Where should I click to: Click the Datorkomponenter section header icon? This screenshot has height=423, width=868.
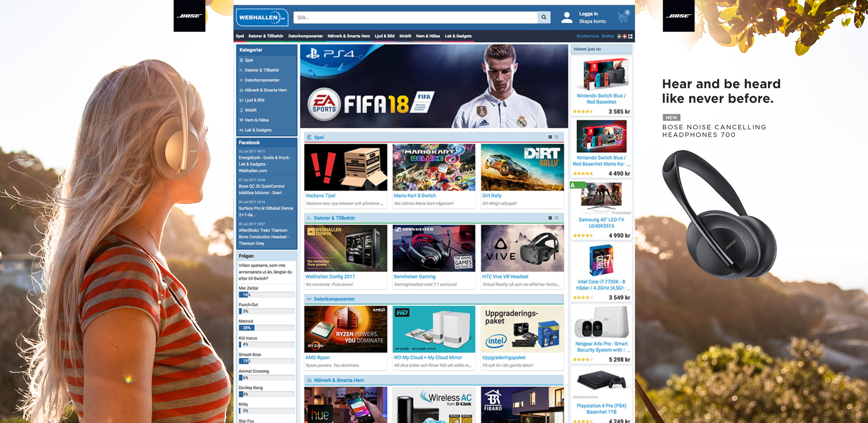[309, 299]
